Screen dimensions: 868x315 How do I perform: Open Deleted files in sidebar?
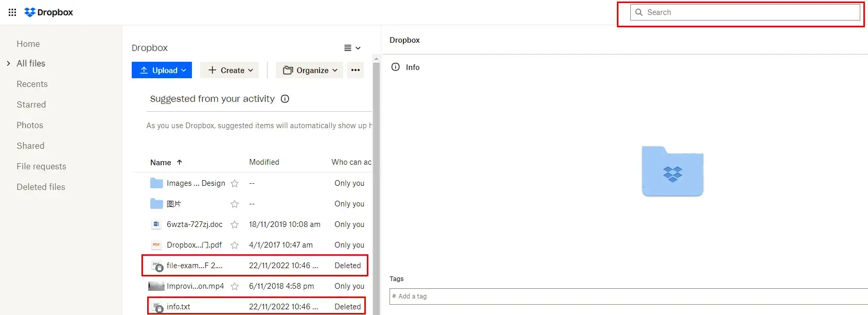pyautogui.click(x=41, y=187)
